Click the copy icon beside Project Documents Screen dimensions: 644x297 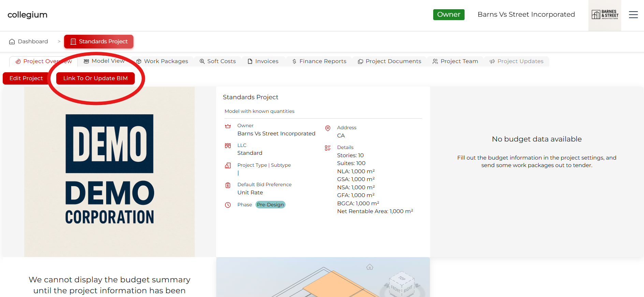point(360,61)
